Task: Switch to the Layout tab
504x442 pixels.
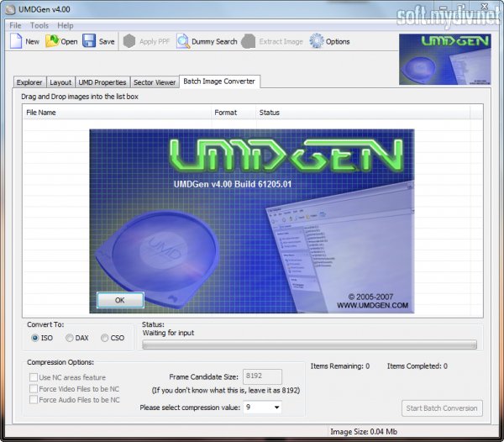Action: [60, 82]
